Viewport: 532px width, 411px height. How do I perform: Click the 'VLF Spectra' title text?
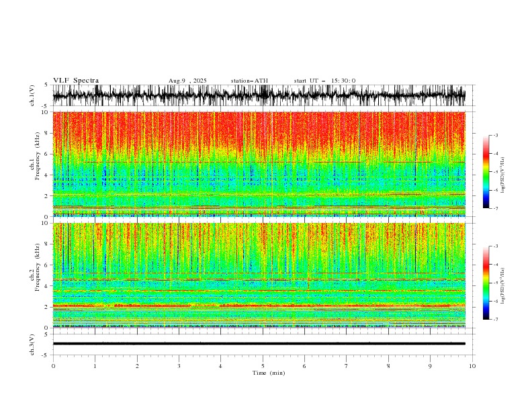click(76, 81)
